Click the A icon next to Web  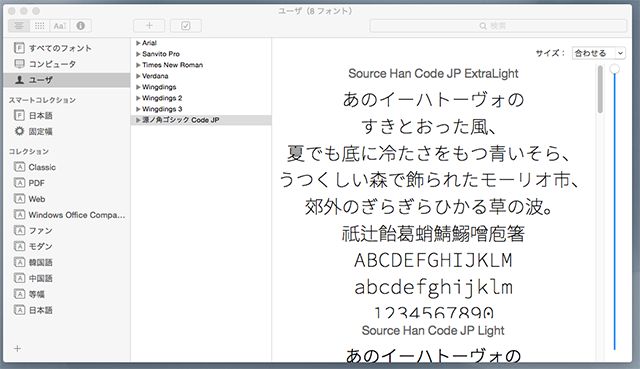(x=19, y=199)
